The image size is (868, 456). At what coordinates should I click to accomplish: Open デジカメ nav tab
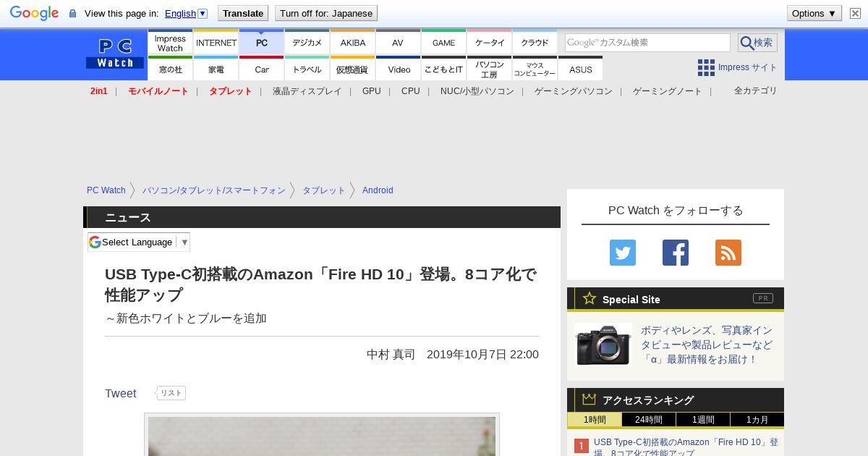coord(307,42)
